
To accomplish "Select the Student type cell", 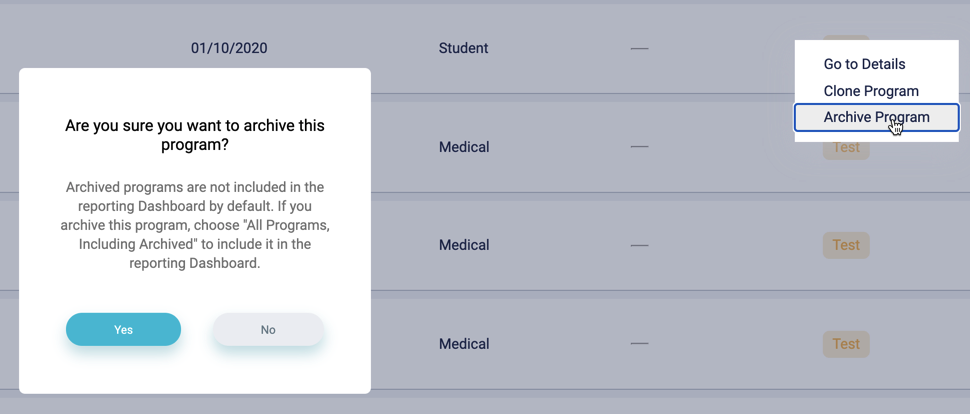I will 463,48.
